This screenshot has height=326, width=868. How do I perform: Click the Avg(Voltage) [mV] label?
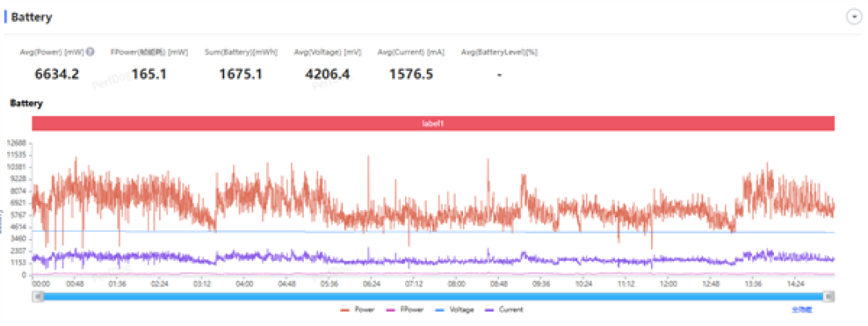(327, 52)
